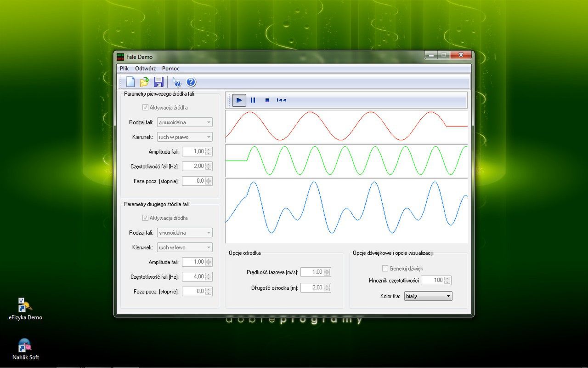Open the eFizyka Demo desktop shortcut
The height and width of the screenshot is (368, 588).
point(25,309)
